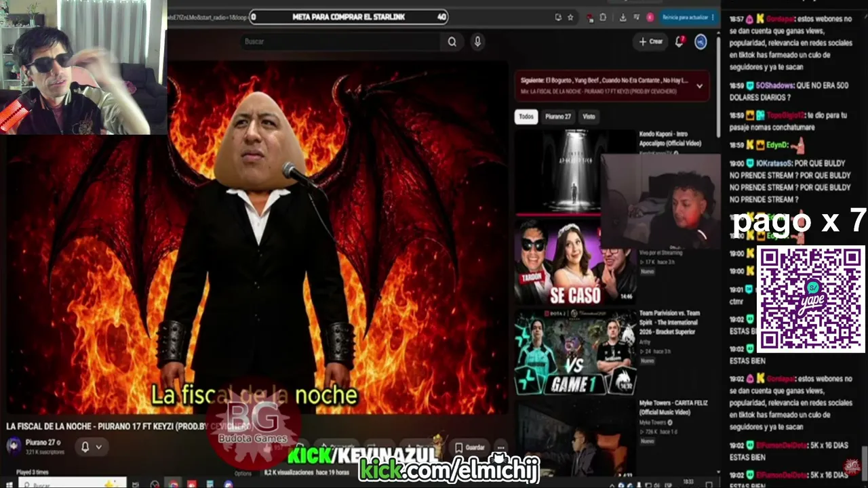
Task: Open the Windows Task View icon
Action: pos(136,484)
